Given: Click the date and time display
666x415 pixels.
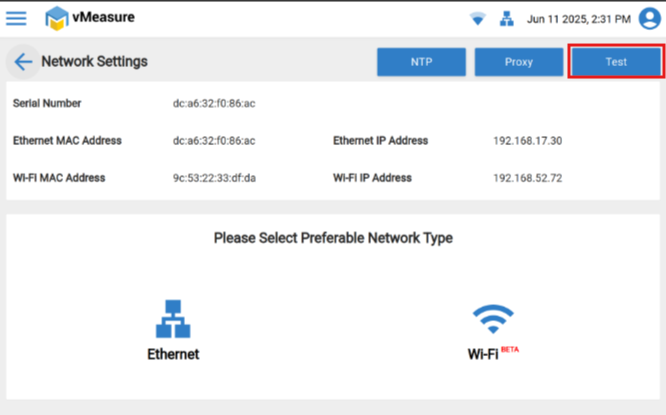Looking at the screenshot, I should [580, 19].
